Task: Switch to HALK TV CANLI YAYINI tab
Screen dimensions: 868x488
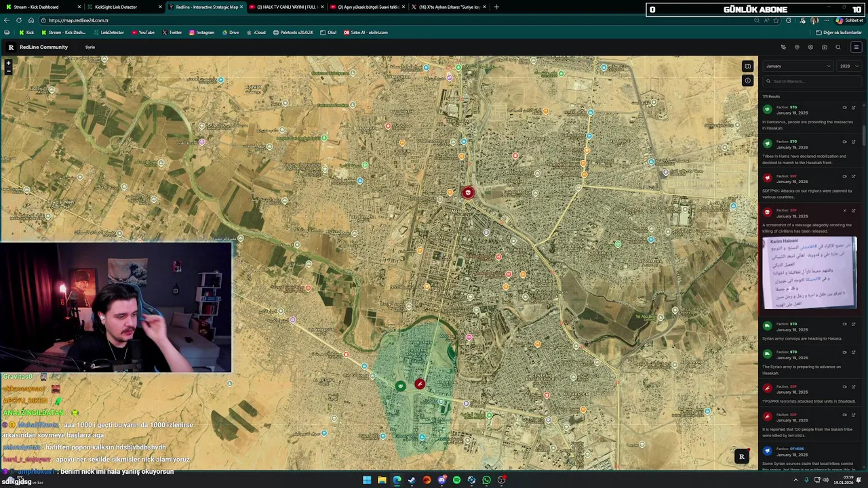Action: [x=286, y=7]
